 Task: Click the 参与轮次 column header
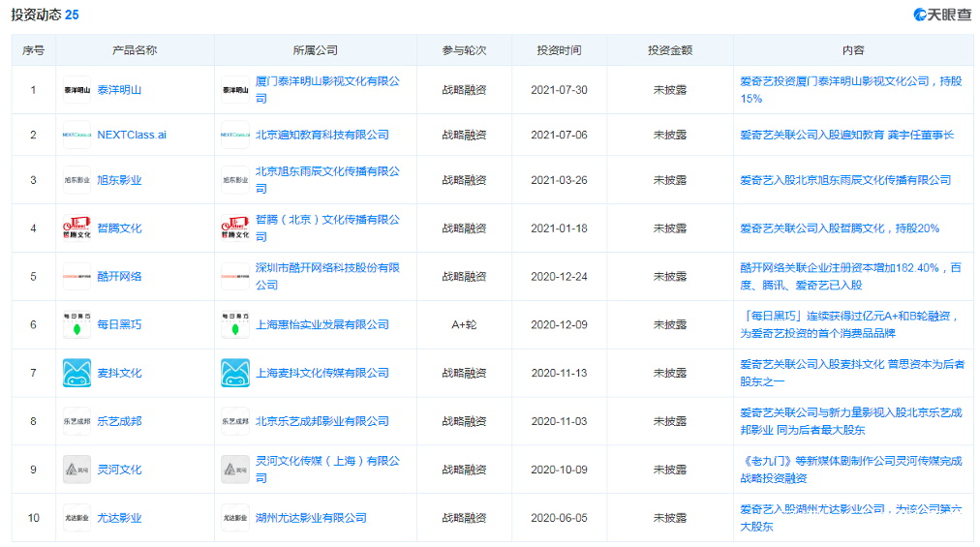pyautogui.click(x=464, y=50)
